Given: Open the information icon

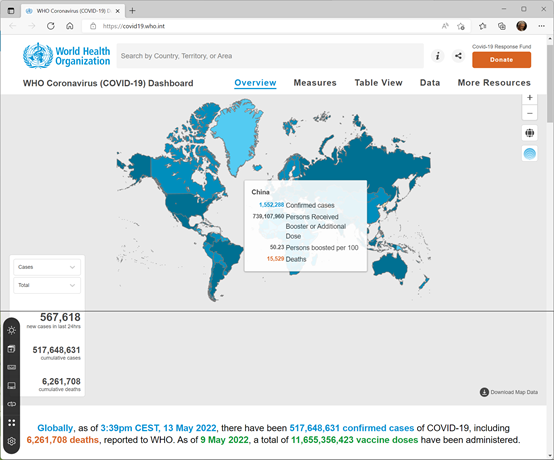Looking at the screenshot, I should coord(437,56).
